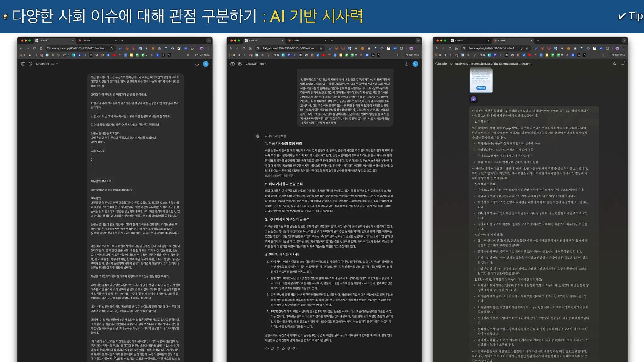Show hidden bookmarks with the double chevron in the left window

click(188, 55)
